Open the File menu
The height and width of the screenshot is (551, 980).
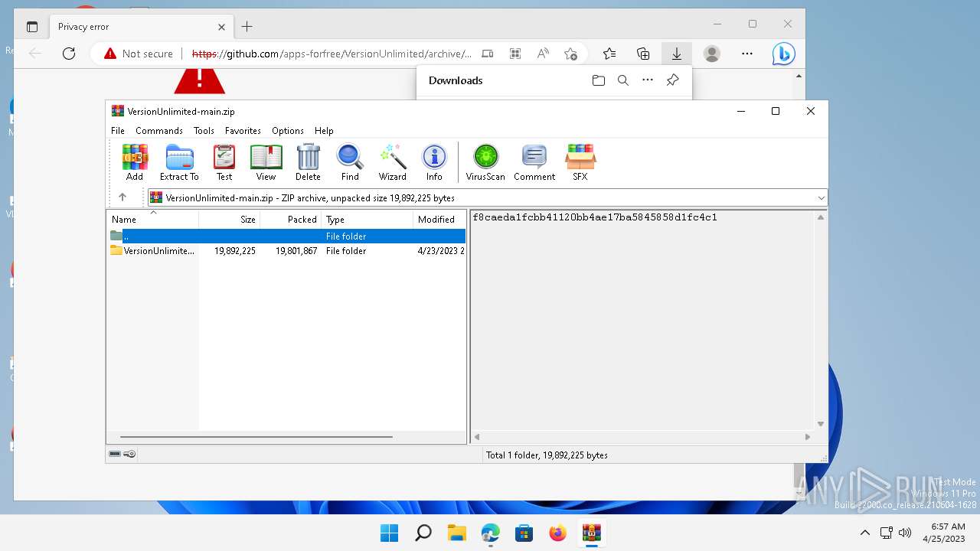point(118,131)
